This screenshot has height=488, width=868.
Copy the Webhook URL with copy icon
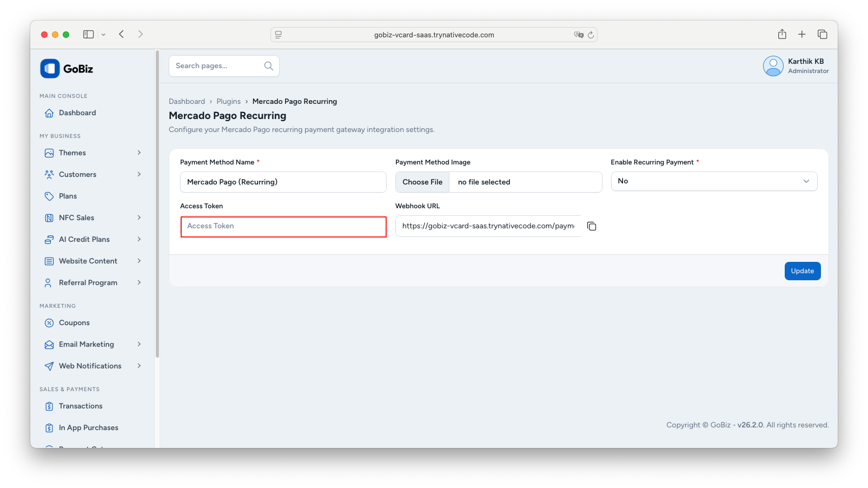592,226
